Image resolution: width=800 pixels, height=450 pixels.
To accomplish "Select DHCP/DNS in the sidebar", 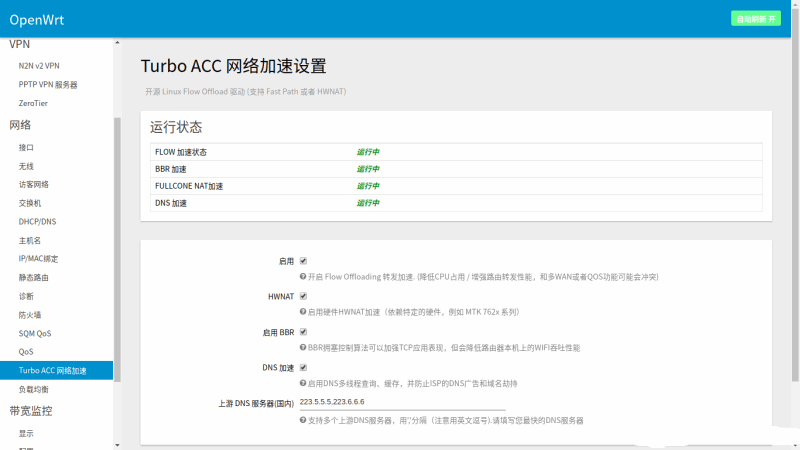I will (x=37, y=222).
